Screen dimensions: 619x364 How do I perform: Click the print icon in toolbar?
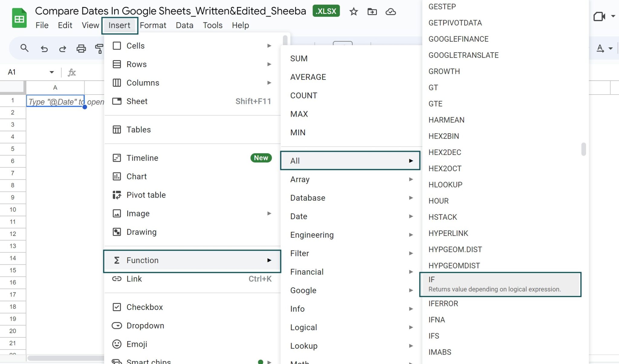[81, 48]
